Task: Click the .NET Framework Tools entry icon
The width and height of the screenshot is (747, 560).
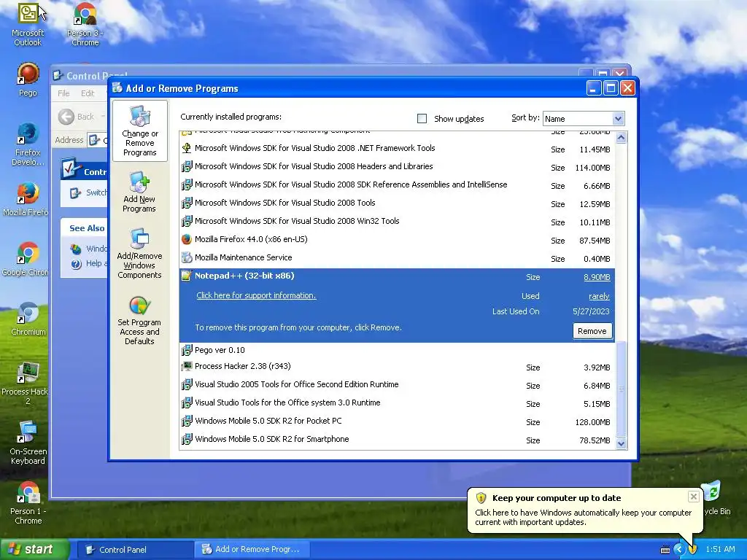Action: click(x=187, y=148)
